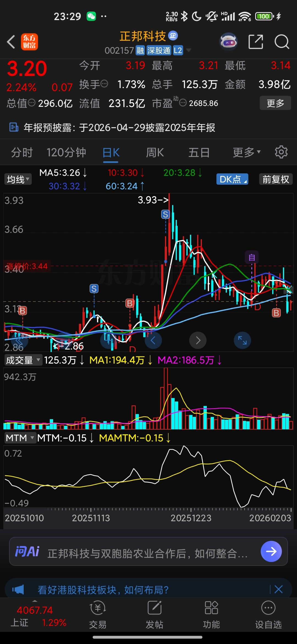This screenshot has width=297, height=644.
Task: Tap the back arrow icon
Action: (11, 42)
